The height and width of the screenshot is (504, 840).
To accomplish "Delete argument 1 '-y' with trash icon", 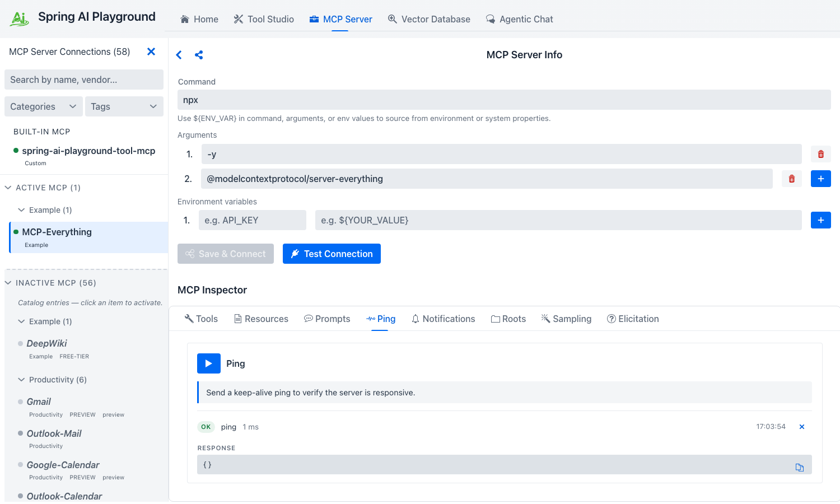I will [821, 154].
